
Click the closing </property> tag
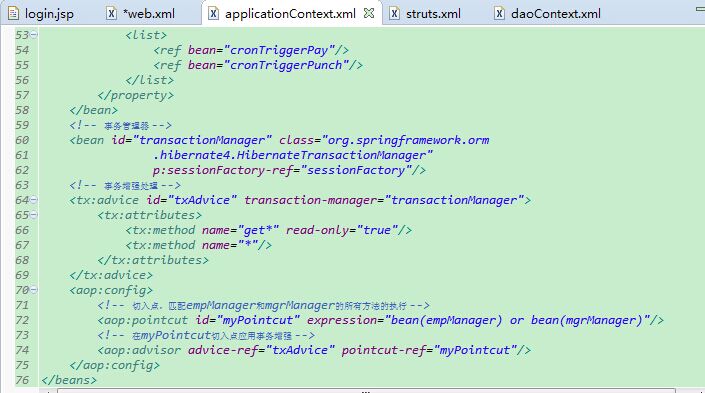(x=135, y=95)
